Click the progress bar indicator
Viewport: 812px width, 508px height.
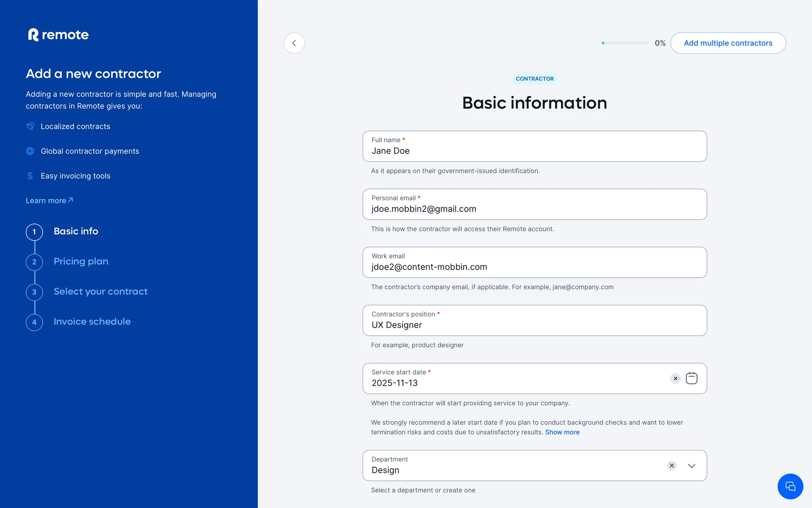(625, 43)
